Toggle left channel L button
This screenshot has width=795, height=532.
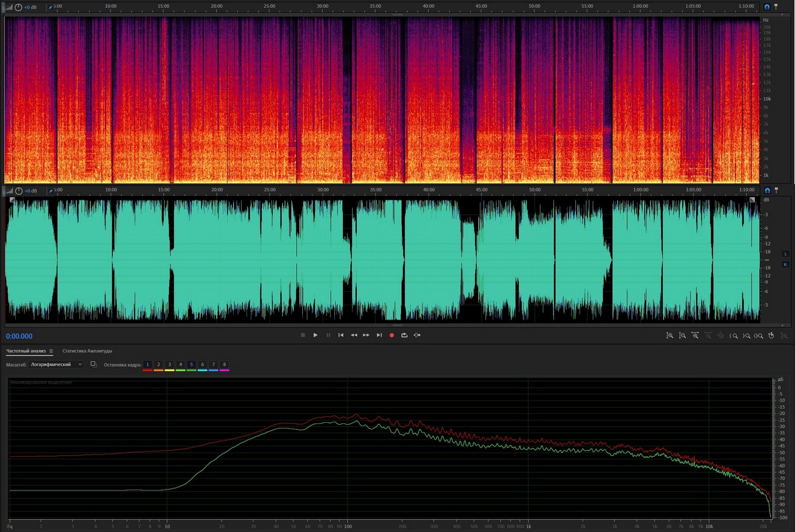pyautogui.click(x=785, y=254)
